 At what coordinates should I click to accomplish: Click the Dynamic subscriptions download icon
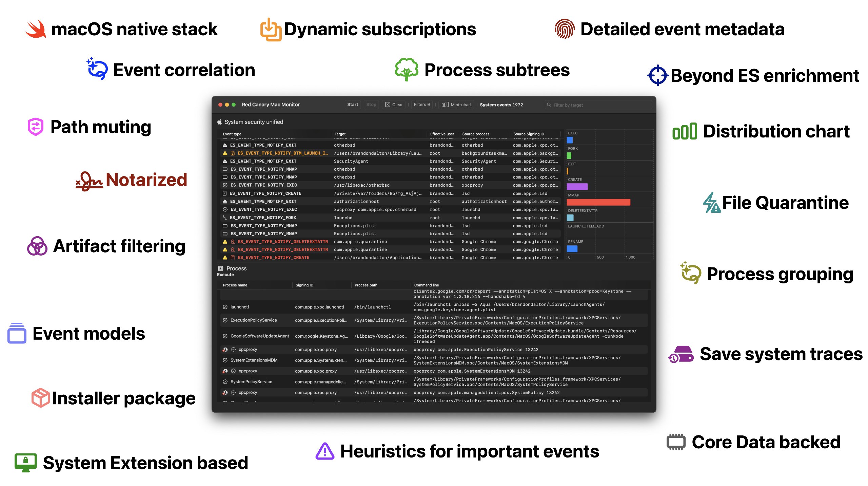coord(271,30)
